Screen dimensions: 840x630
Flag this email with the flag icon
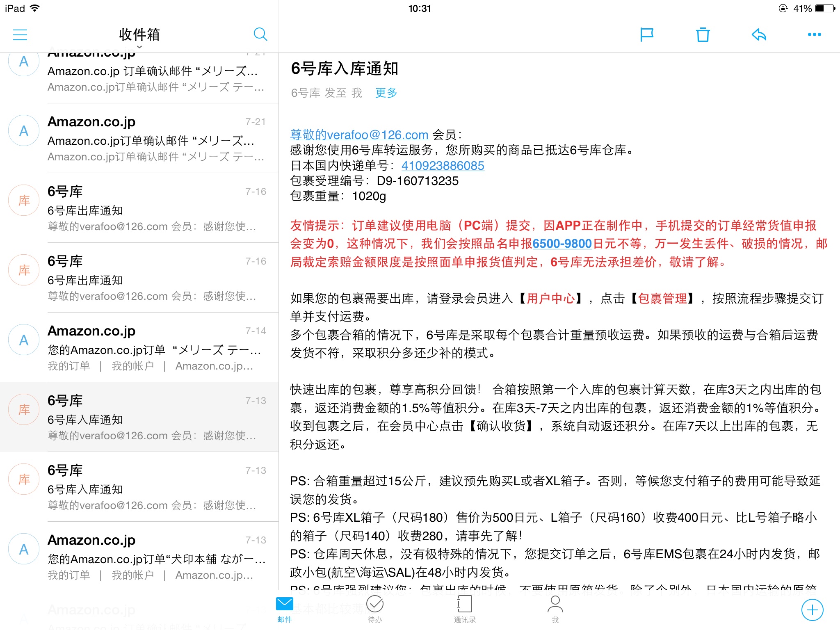pyautogui.click(x=647, y=34)
